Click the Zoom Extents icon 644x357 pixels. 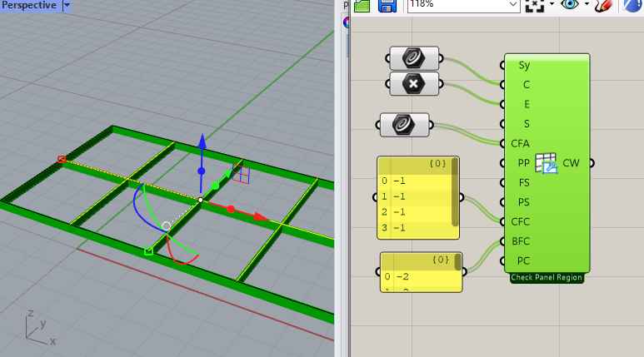pos(535,6)
